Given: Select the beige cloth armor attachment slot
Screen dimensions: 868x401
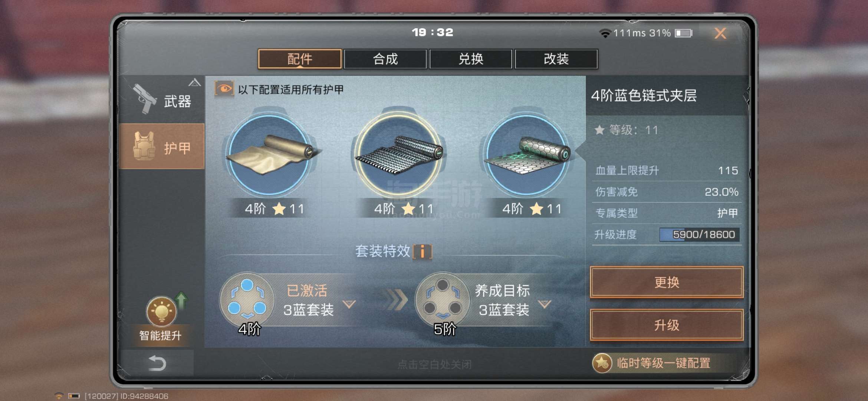Looking at the screenshot, I should [270, 154].
